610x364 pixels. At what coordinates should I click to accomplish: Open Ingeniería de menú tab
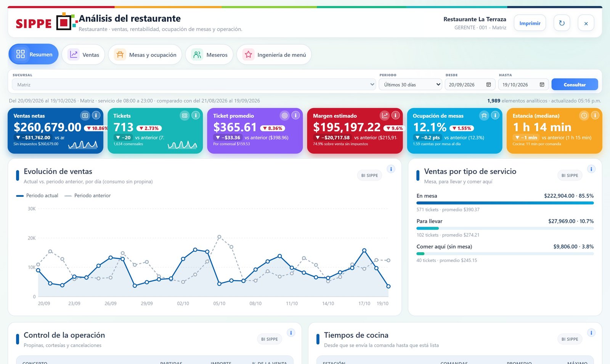tap(274, 54)
